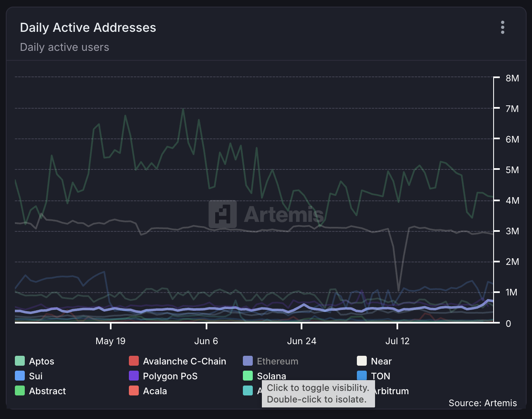Click the 4M y-axis label
The image size is (532, 419).
tap(512, 201)
